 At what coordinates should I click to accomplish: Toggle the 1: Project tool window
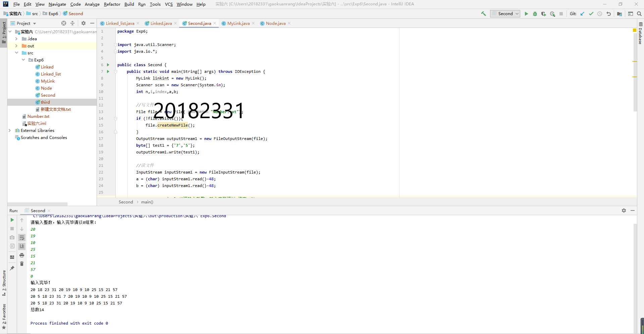click(4, 33)
